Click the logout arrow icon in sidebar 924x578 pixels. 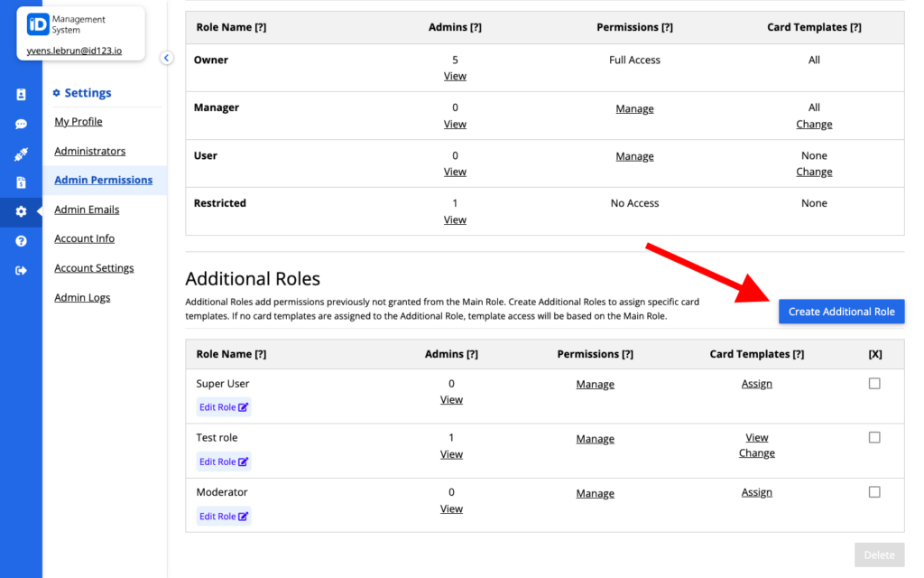20,269
